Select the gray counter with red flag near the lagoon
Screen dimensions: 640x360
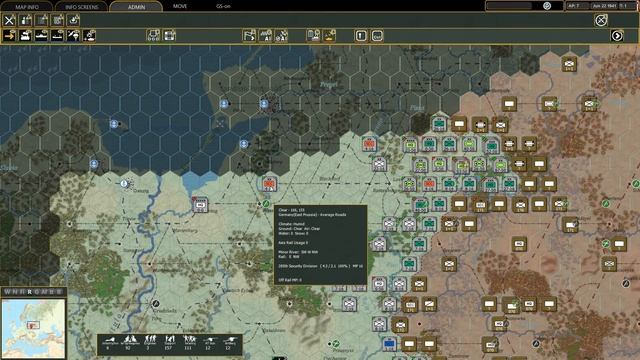[200, 205]
